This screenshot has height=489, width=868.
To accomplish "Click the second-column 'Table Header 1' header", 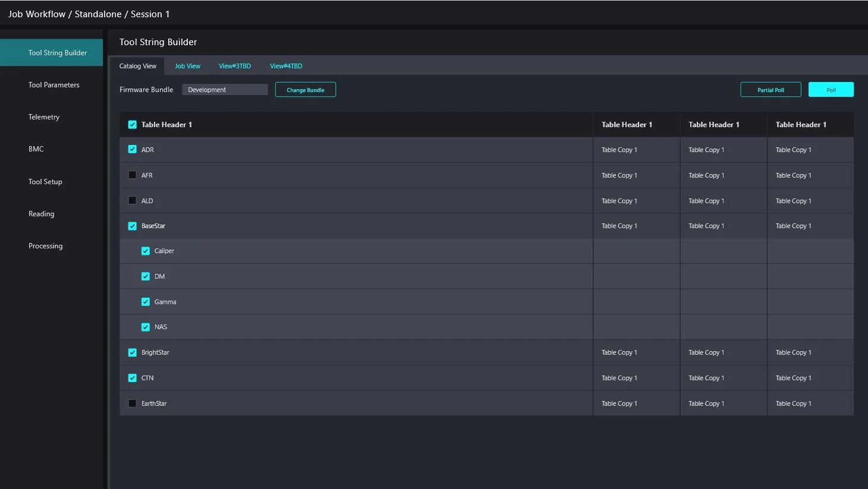I will point(627,125).
